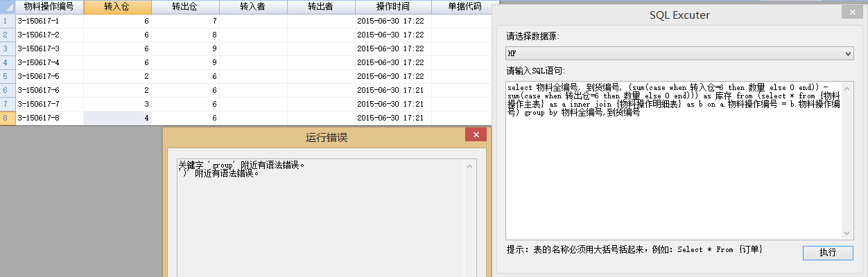The height and width of the screenshot is (277, 868).
Task: Select the 操作时间 column header
Action: pos(393,7)
